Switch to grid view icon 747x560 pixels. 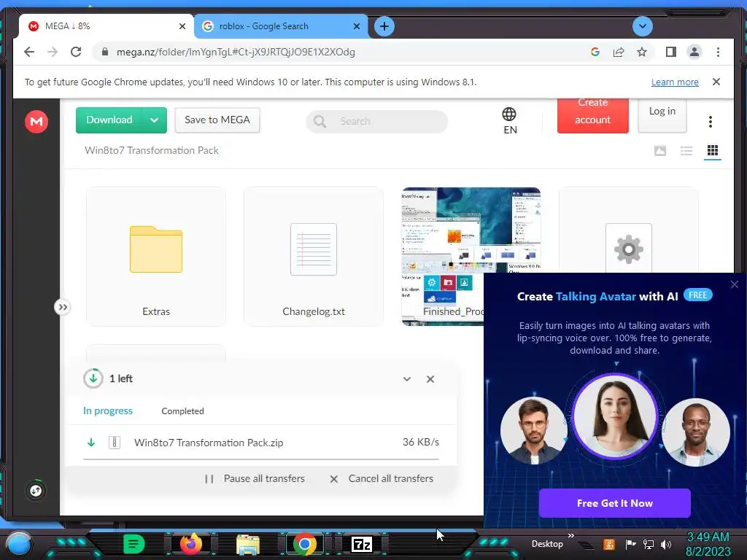click(713, 151)
